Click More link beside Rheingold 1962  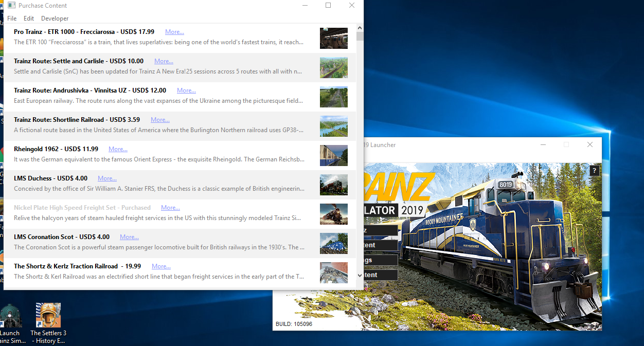point(118,149)
